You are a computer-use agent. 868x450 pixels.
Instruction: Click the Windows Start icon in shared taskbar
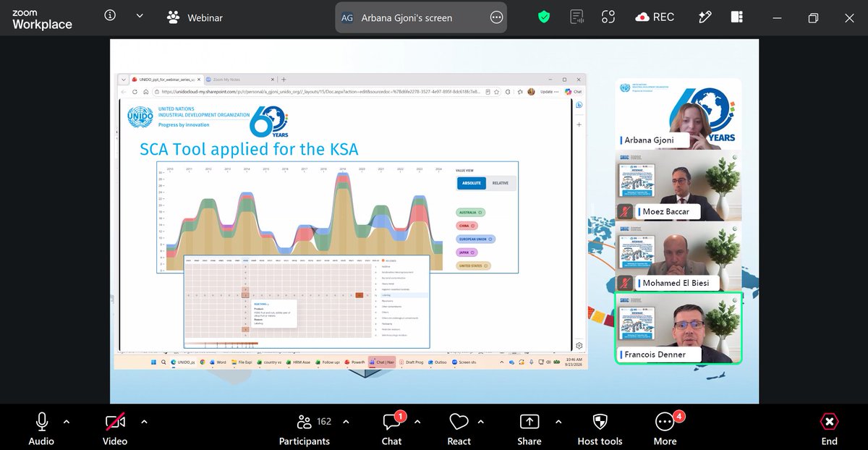click(x=153, y=362)
